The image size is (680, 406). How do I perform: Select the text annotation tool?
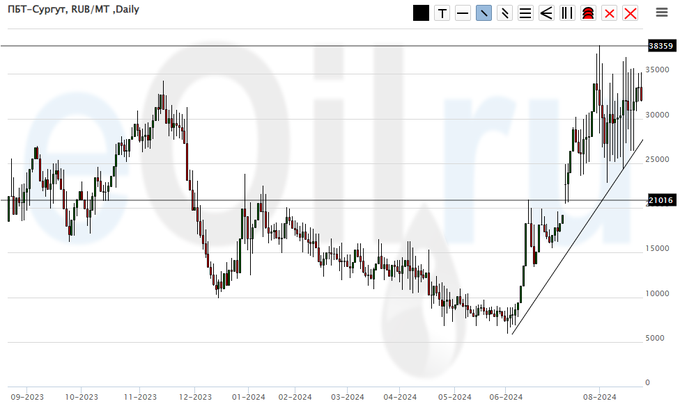tap(441, 13)
